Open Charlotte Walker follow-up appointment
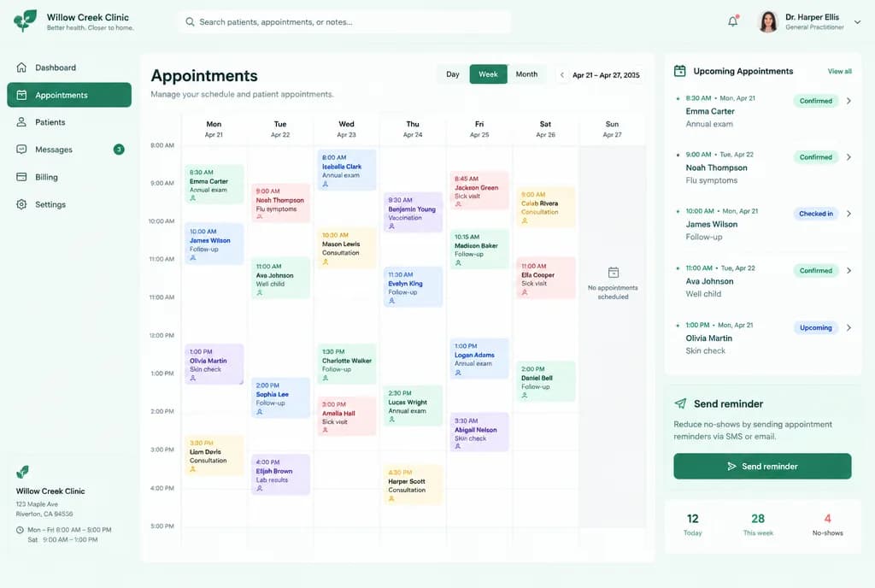Screen dimensions: 875x588 click(347, 364)
